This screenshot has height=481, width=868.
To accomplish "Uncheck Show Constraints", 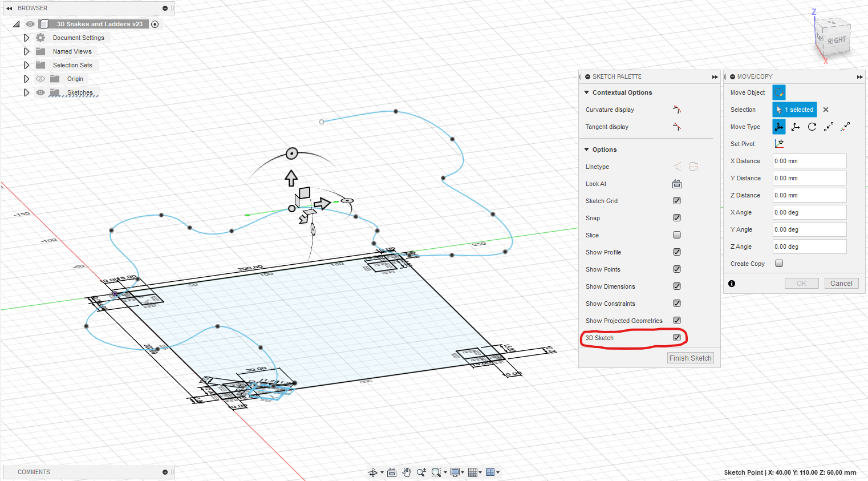I will 677,304.
